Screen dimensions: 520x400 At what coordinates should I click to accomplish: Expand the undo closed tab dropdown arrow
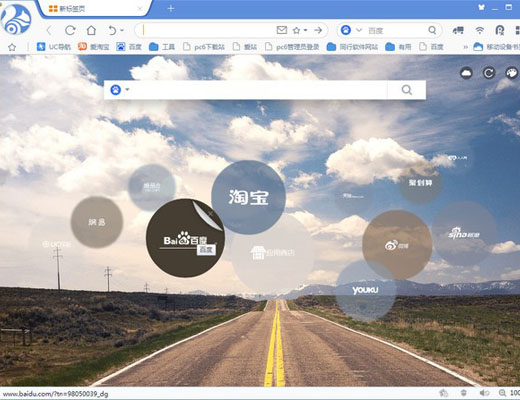tap(122, 30)
